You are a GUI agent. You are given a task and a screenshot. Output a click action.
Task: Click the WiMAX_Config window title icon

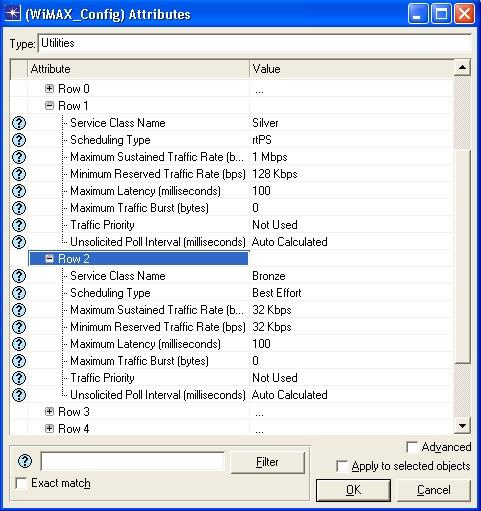coord(13,14)
